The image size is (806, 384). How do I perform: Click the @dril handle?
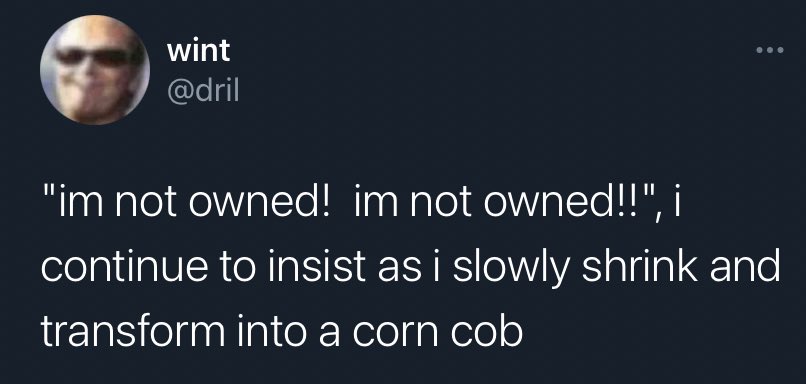203,92
